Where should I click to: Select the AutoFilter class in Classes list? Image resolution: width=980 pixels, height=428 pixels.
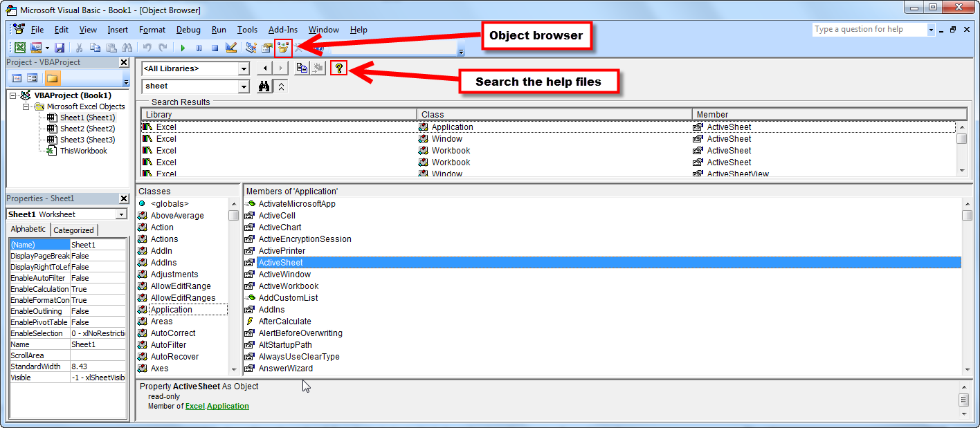click(168, 345)
